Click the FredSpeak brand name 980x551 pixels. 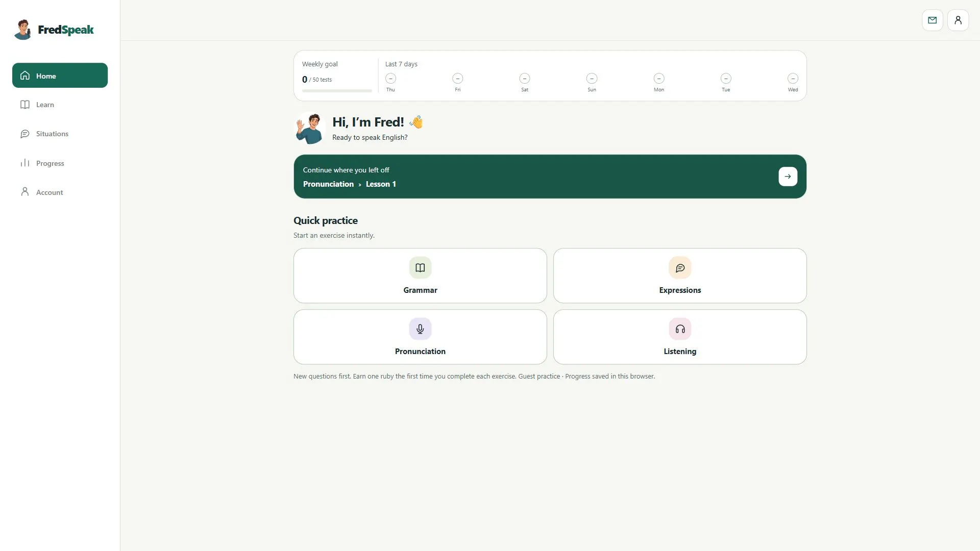66,30
